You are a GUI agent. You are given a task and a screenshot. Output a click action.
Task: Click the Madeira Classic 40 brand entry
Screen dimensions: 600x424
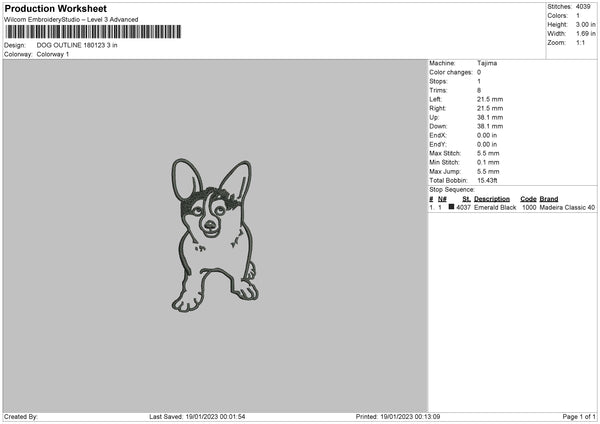pos(567,208)
